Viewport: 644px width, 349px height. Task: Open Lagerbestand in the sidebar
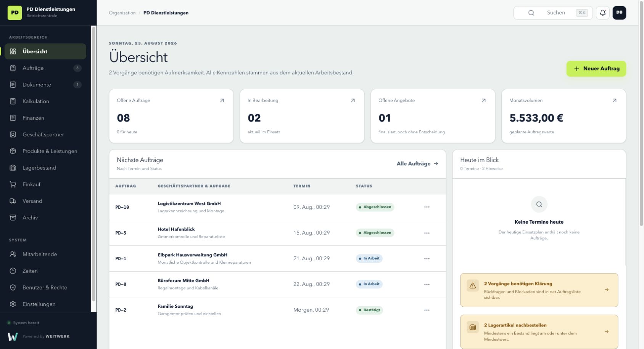(x=45, y=168)
